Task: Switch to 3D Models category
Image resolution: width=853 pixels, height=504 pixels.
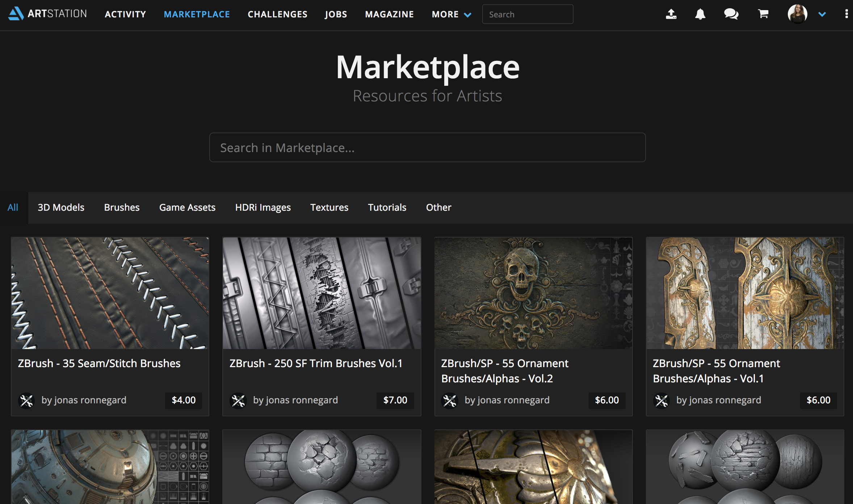Action: pyautogui.click(x=61, y=207)
